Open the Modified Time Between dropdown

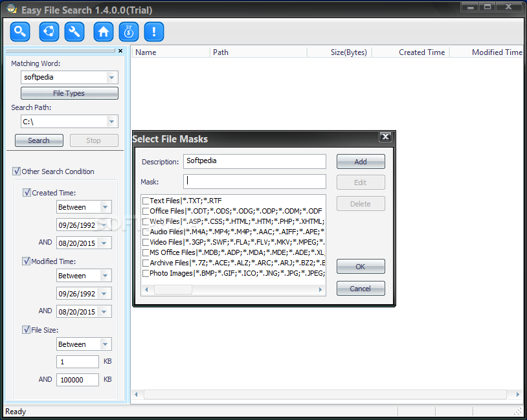[105, 276]
